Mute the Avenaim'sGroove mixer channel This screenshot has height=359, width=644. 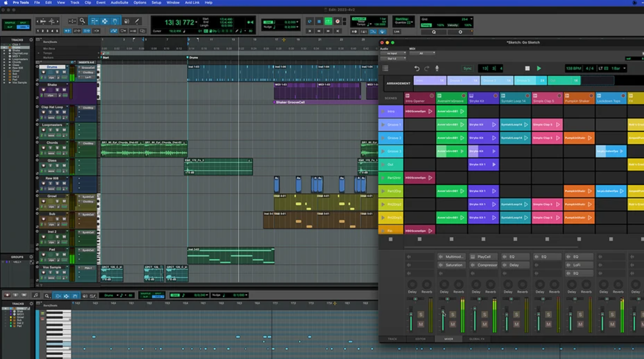point(452,324)
